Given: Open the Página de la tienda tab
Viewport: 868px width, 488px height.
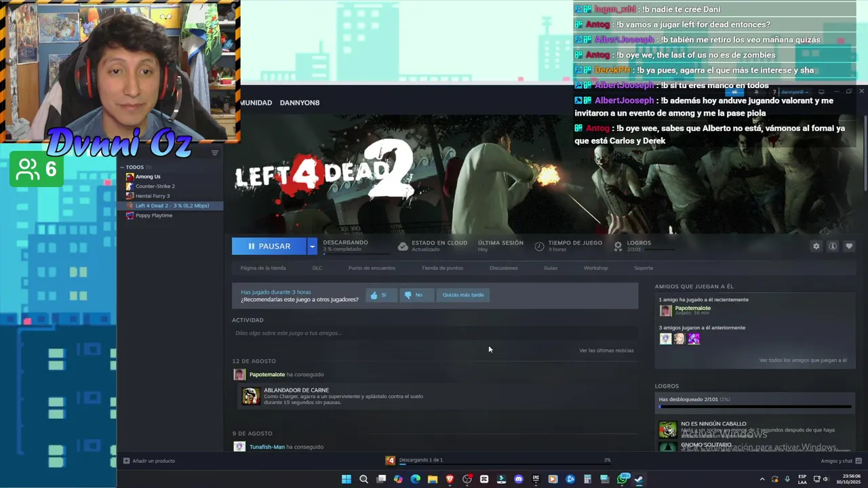Looking at the screenshot, I should pyautogui.click(x=263, y=268).
